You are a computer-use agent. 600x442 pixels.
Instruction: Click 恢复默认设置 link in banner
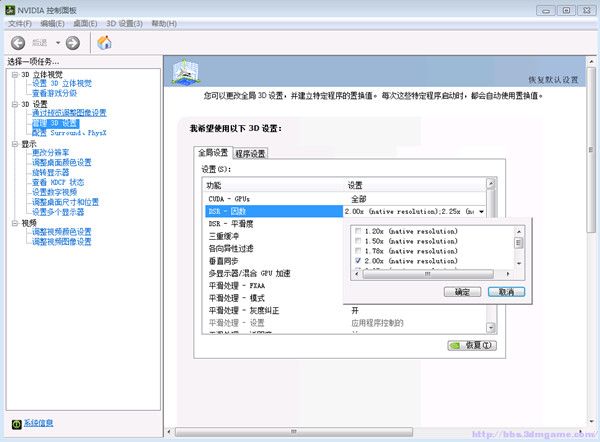point(553,80)
